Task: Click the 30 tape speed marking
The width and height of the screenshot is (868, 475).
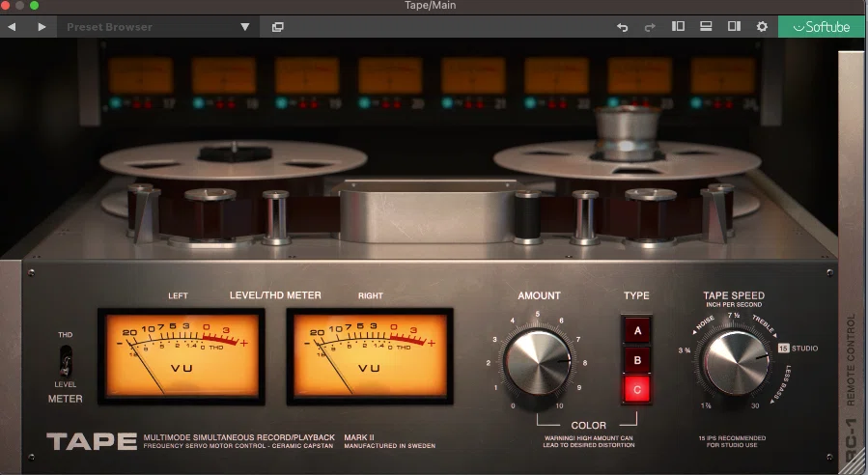Action: click(x=755, y=405)
